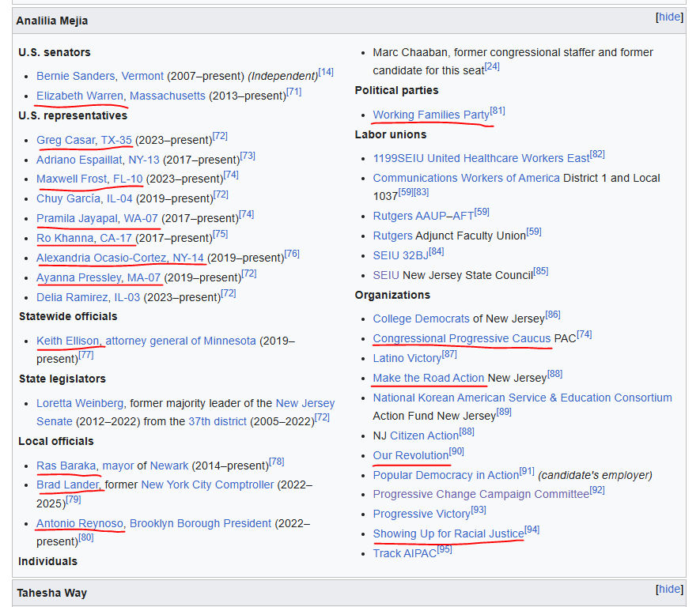The image size is (700, 607).
Task: Open the Working Families Party link
Action: tap(431, 115)
